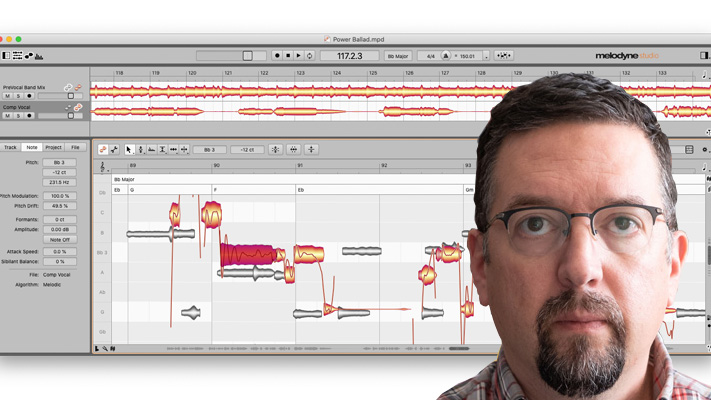The height and width of the screenshot is (400, 711).
Task: Click the Quantize Time macro icon
Action: coord(294,149)
